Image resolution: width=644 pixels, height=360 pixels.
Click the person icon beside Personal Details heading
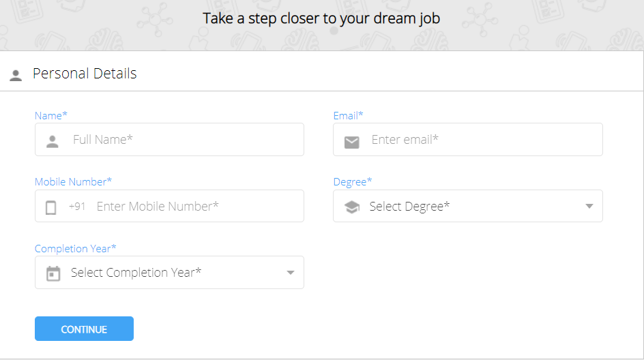coord(16,75)
